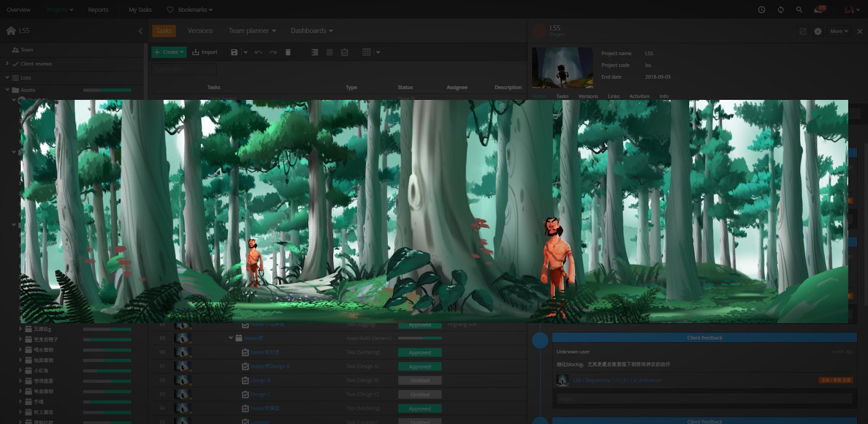
Task: Click the LSS project thumbnail image
Action: 563,68
